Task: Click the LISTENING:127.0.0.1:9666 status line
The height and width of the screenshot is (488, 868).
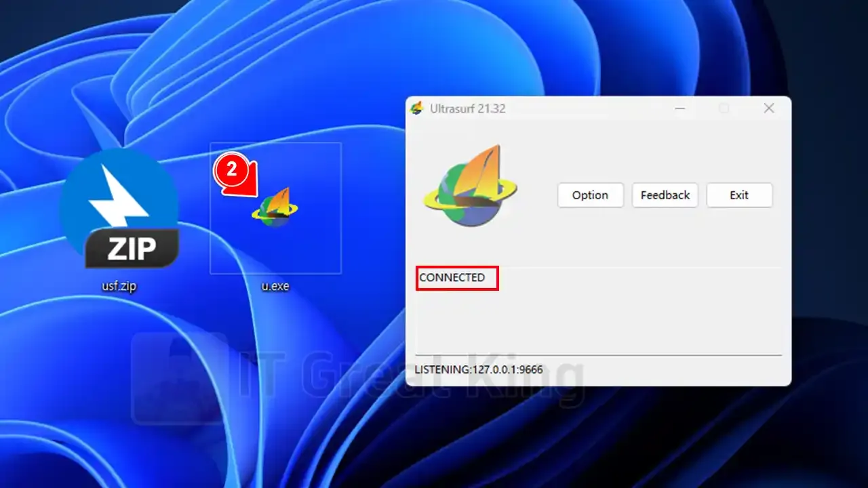Action: coord(479,369)
